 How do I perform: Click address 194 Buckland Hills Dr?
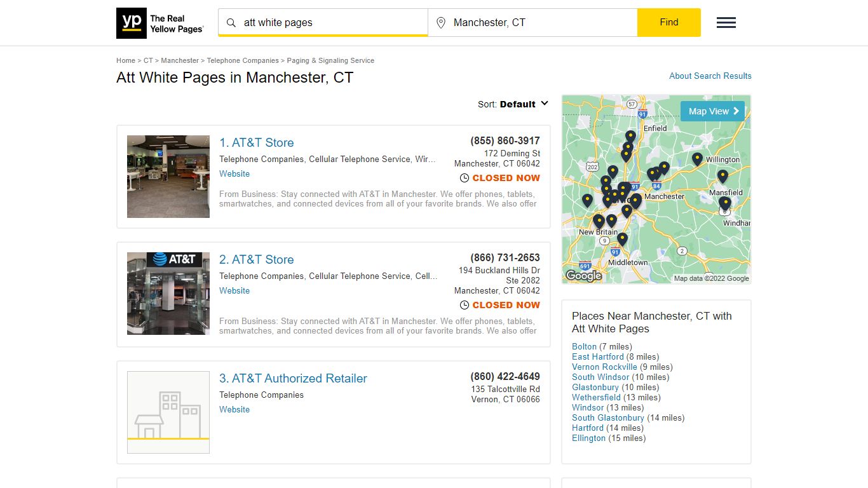point(499,271)
